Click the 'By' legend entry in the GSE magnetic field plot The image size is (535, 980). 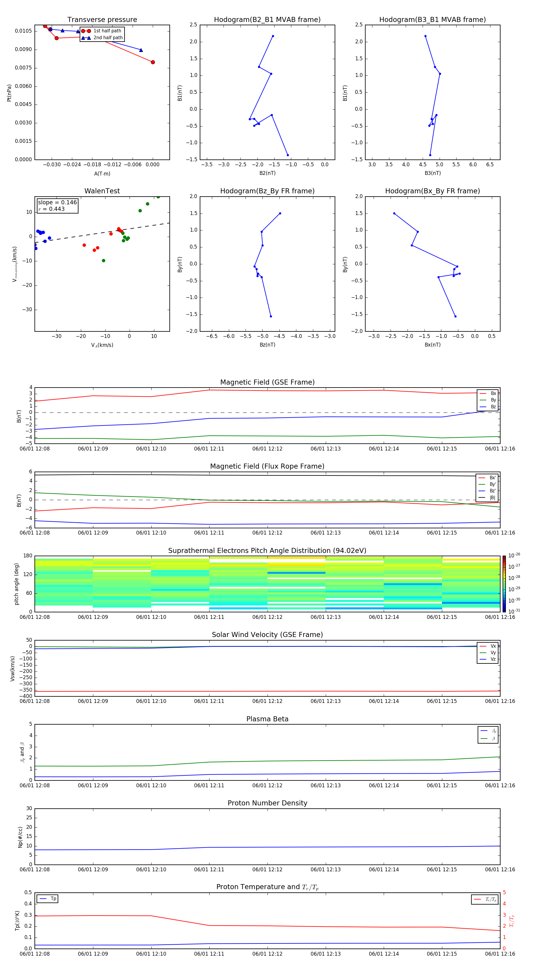click(488, 400)
